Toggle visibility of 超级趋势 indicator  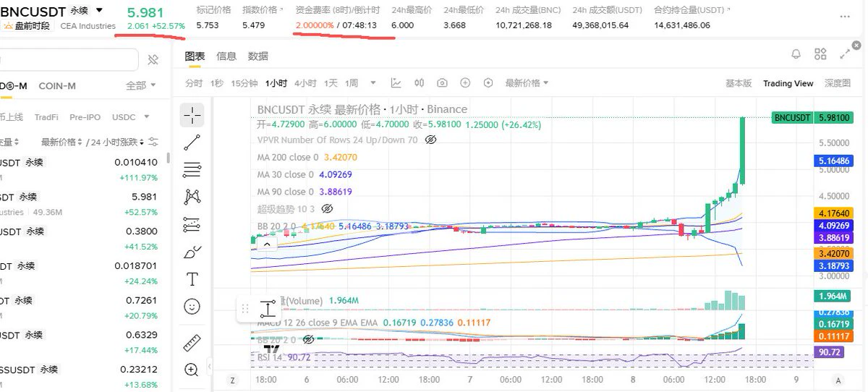tap(326, 209)
